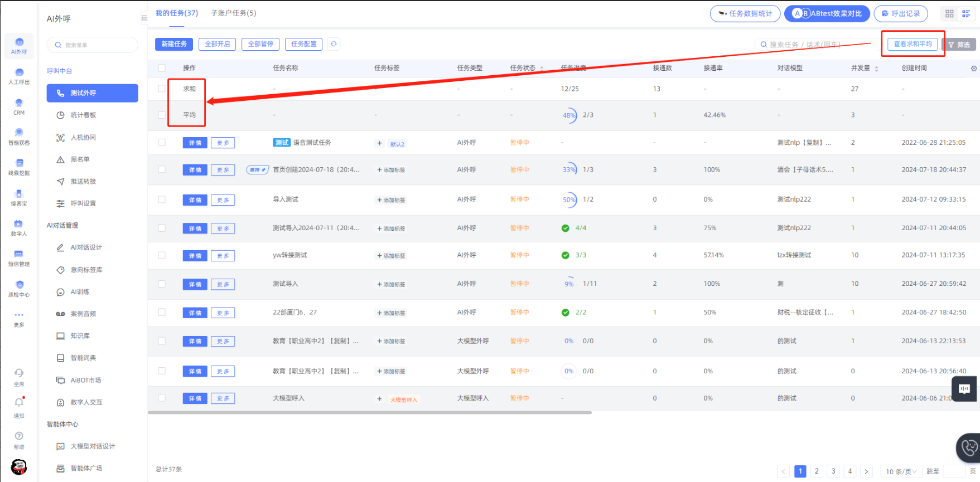Open 人工呼出 in the left rail
The width and height of the screenshot is (980, 482).
click(19, 76)
